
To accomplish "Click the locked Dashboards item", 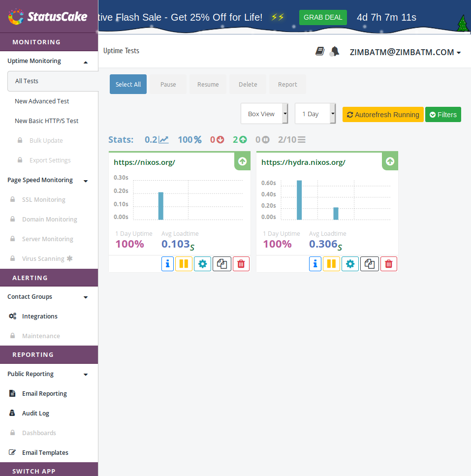I will (33, 433).
